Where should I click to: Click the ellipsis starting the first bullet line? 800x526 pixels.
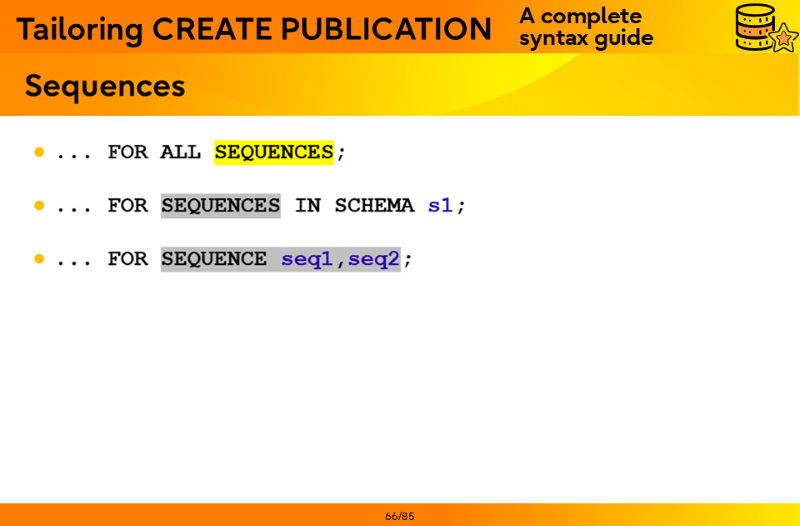(74, 154)
